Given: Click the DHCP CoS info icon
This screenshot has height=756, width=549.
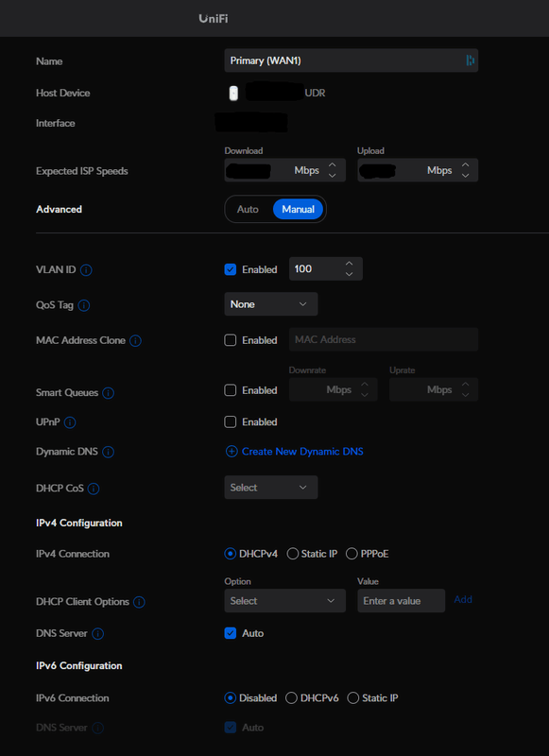Looking at the screenshot, I should (x=94, y=489).
